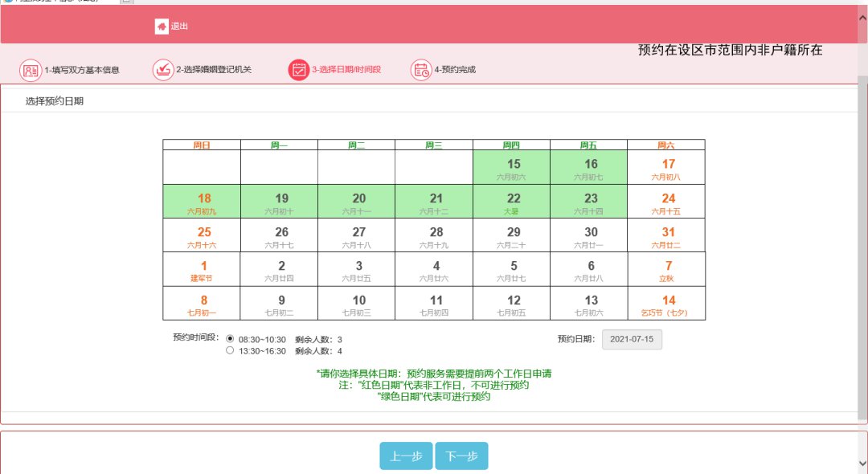Click step 3 date selection calendar icon

299,70
